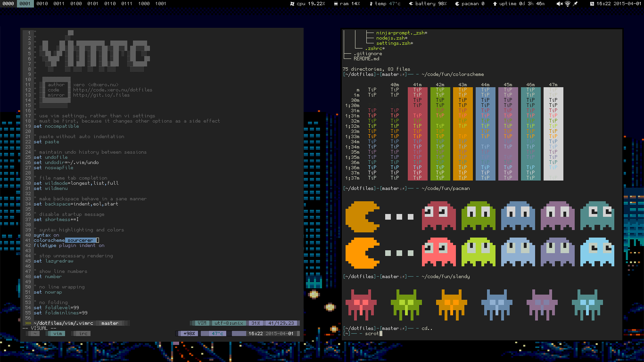Select the active workspace 0001

coord(25,4)
